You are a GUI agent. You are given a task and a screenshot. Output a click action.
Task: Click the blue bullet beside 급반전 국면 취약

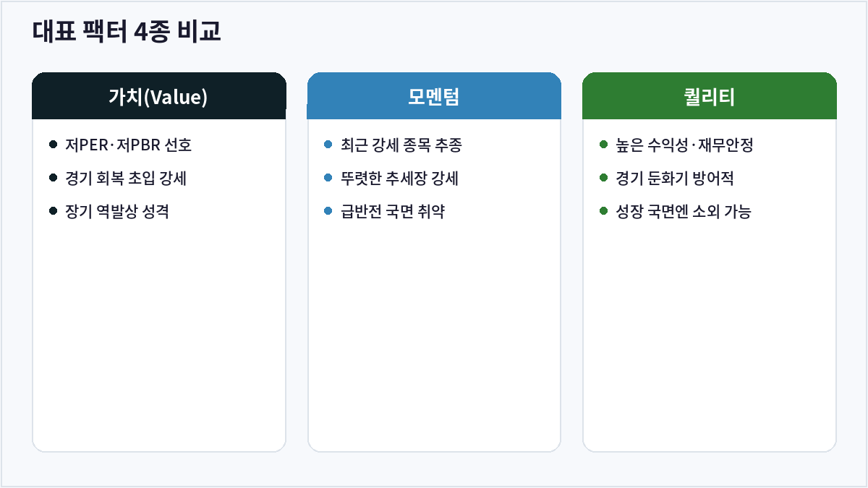point(328,211)
